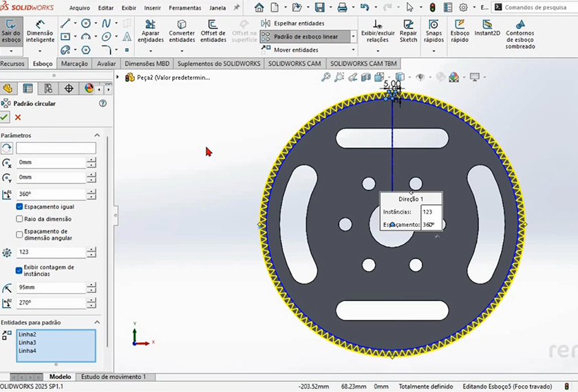Click reverse direction icon in Parâmetros
The width and height of the screenshot is (578, 392).
pyautogui.click(x=7, y=149)
